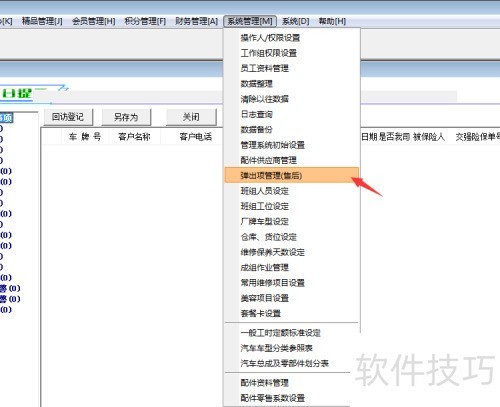Viewport: 500px width, 407px height.
Task: Select 套餐卡设置 menu item
Action: pyautogui.click(x=292, y=313)
